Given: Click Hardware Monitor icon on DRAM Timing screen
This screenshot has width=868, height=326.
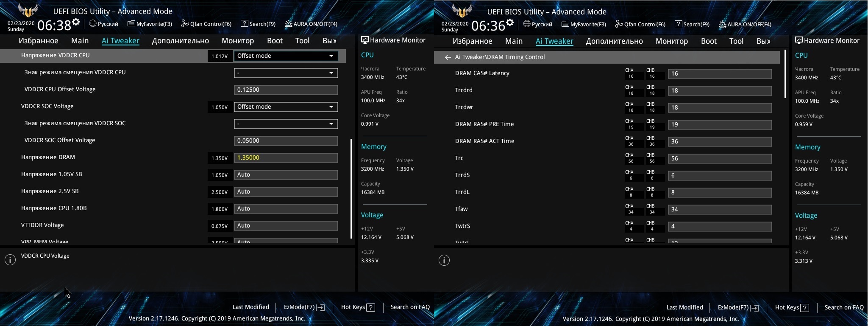Looking at the screenshot, I should [x=798, y=40].
